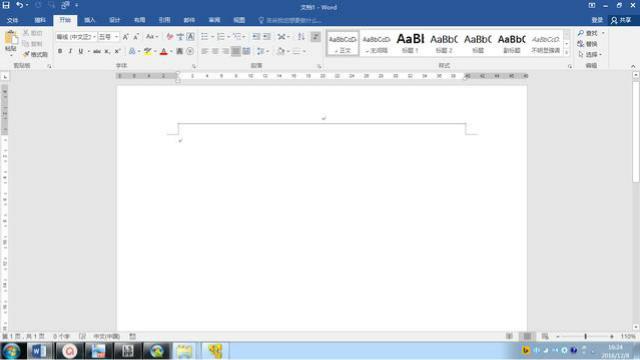The height and width of the screenshot is (360, 640).
Task: Click the red font color A button
Action: [164, 51]
